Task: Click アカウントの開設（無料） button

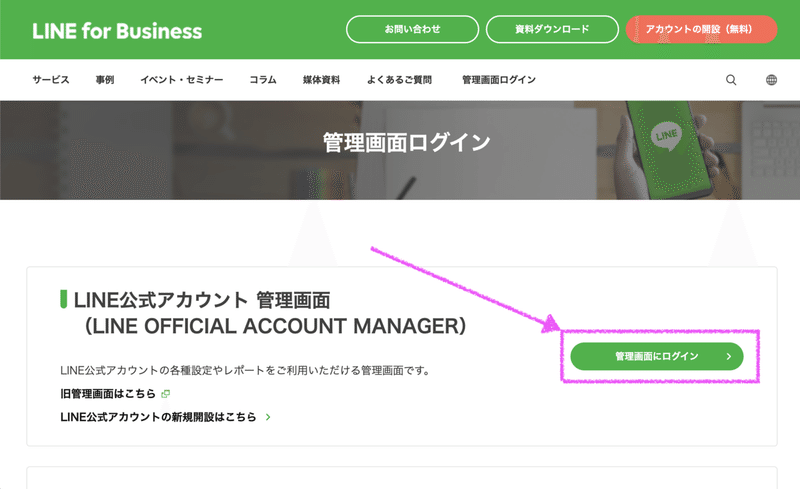Action: (x=701, y=29)
